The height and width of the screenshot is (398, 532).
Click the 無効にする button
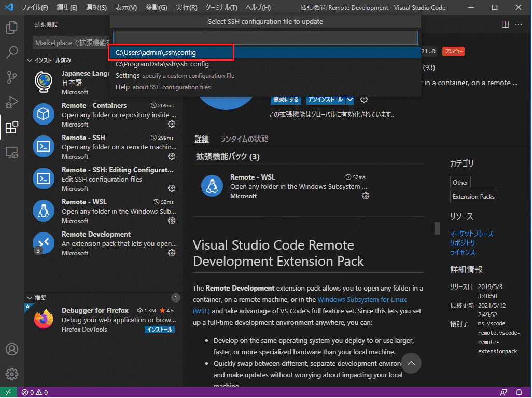click(286, 100)
